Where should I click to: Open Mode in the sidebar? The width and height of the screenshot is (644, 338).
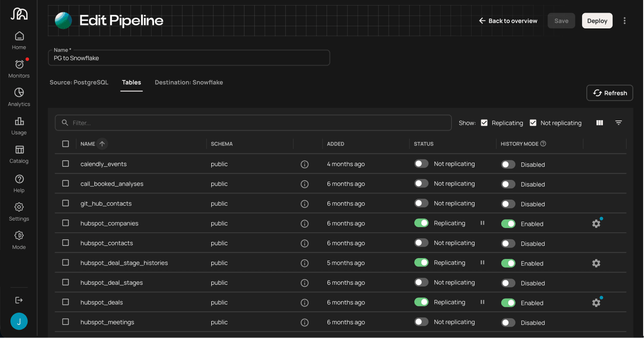19,240
